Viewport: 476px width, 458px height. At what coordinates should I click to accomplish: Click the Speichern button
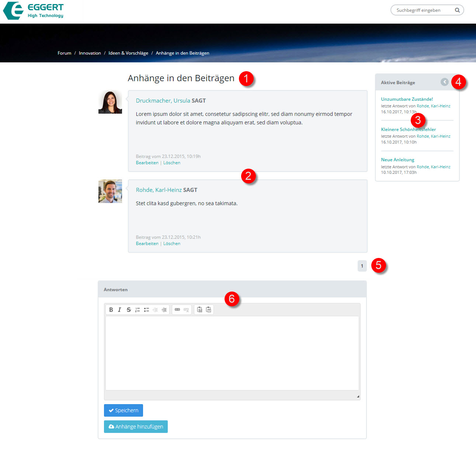pyautogui.click(x=124, y=410)
